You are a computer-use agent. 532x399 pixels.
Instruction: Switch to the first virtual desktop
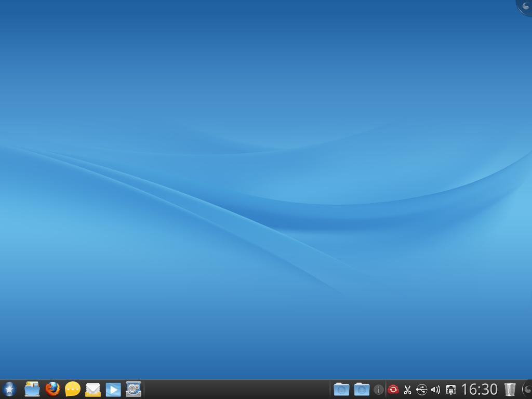[340, 389]
